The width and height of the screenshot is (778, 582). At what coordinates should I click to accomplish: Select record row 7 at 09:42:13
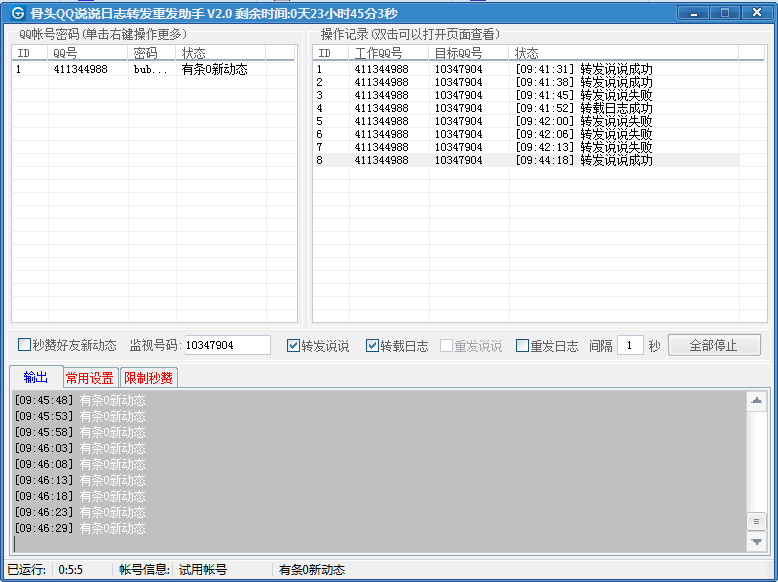point(526,147)
